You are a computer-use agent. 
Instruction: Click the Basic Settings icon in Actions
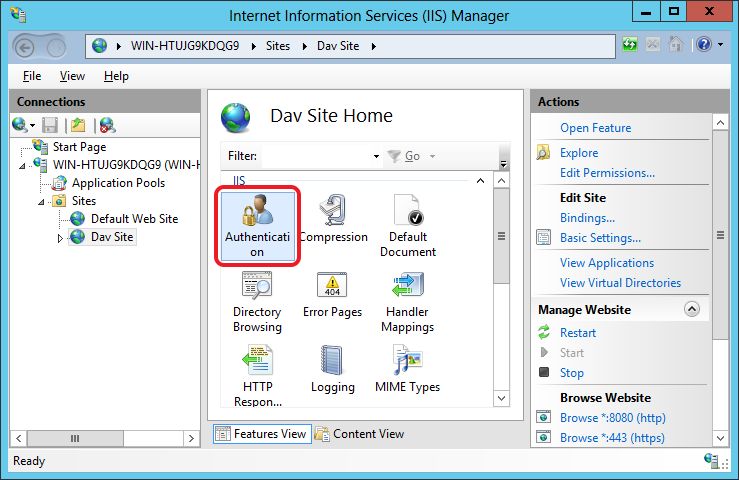pyautogui.click(x=543, y=237)
